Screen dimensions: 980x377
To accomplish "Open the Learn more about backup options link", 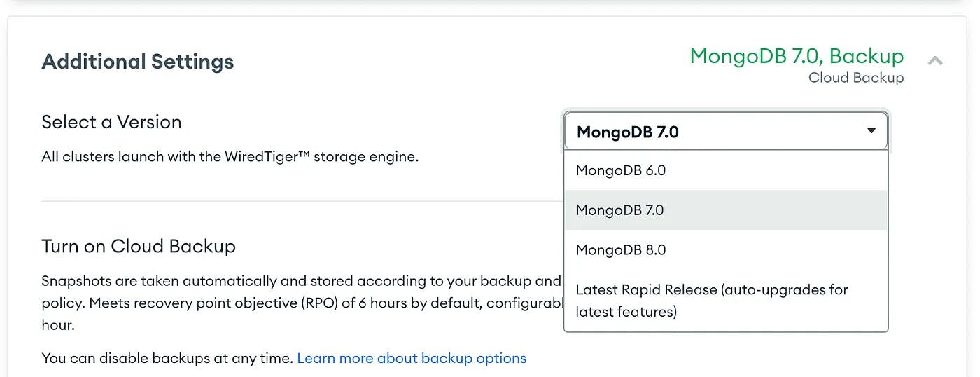I will [412, 358].
